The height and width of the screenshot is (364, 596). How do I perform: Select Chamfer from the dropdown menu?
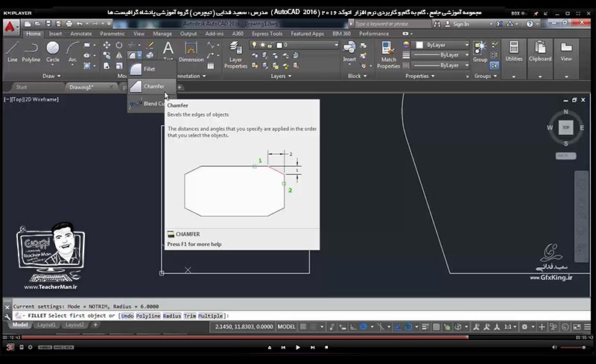[152, 86]
